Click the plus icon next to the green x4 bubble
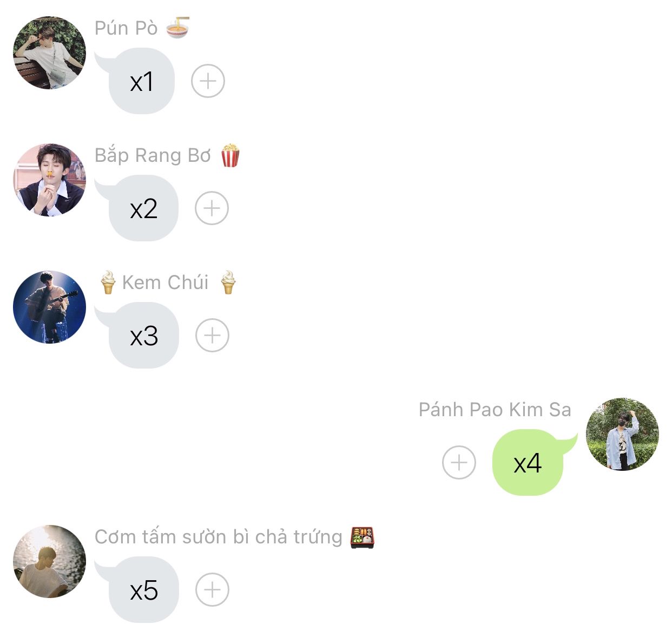The width and height of the screenshot is (672, 637). coord(459,463)
